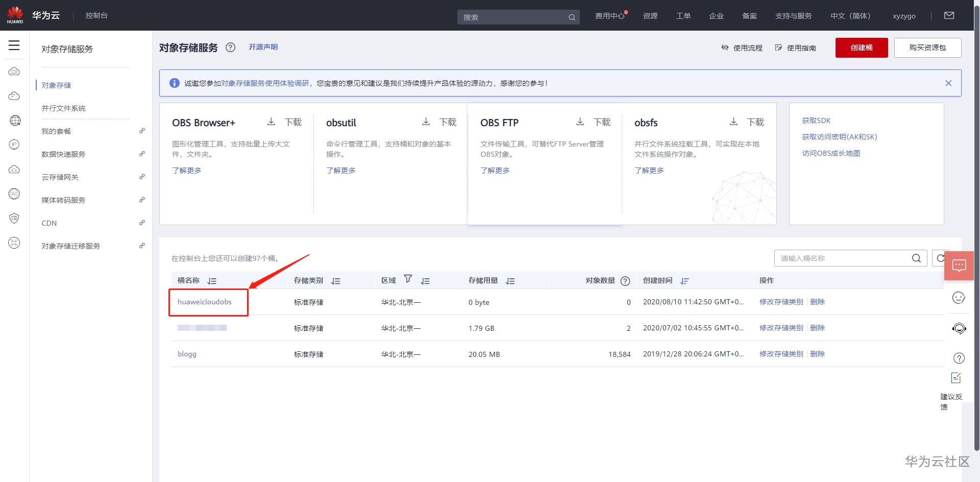Click the help question mark beside 对象存储服务 title
Screen dimensions: 980x482
coord(231,47)
